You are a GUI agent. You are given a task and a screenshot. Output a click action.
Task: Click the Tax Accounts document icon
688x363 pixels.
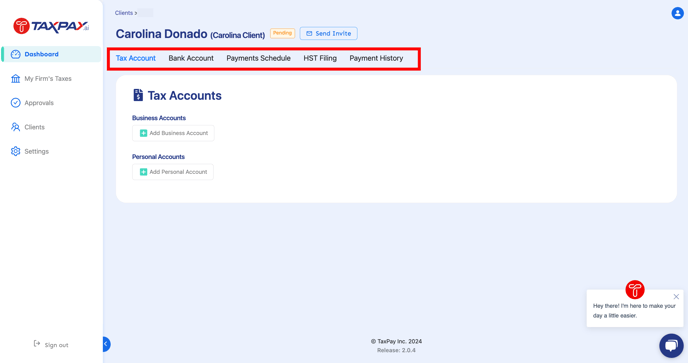138,95
